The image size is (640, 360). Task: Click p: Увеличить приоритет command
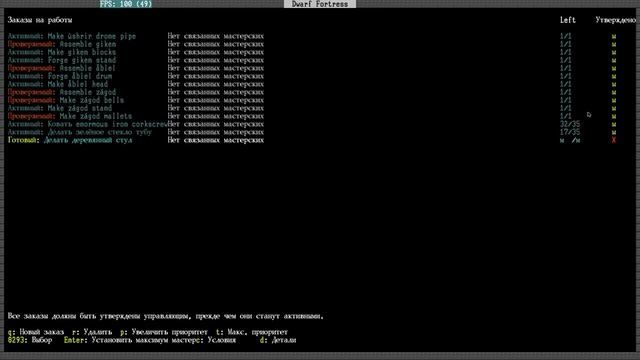point(164,332)
